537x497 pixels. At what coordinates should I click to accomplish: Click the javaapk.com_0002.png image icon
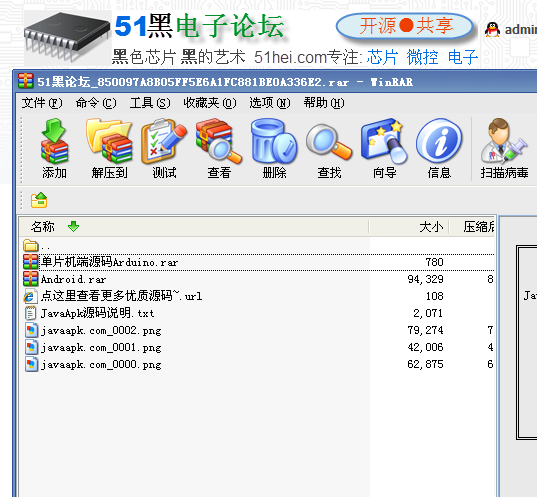click(31, 330)
